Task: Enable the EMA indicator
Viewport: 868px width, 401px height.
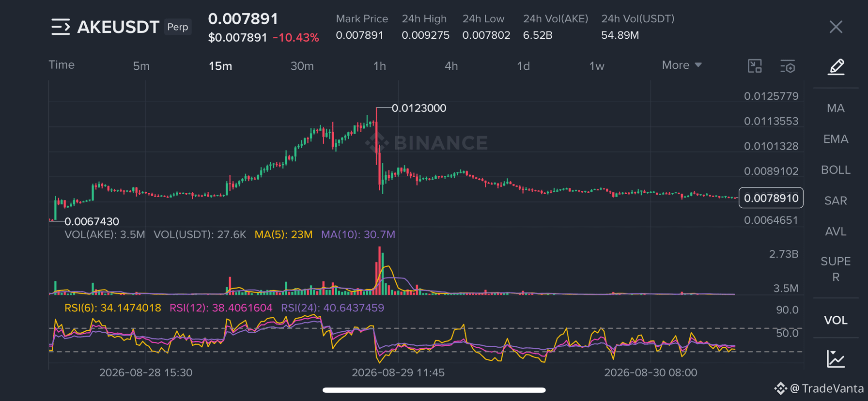Action: pyautogui.click(x=836, y=139)
